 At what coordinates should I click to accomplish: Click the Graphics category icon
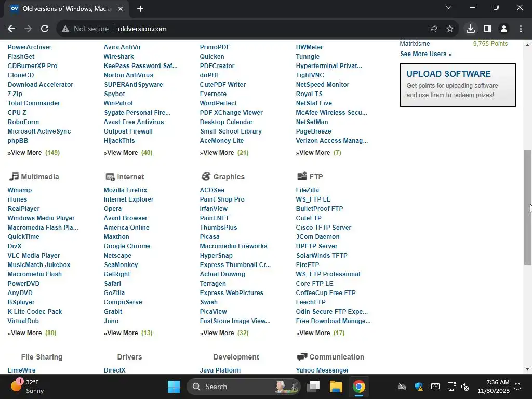(x=206, y=177)
